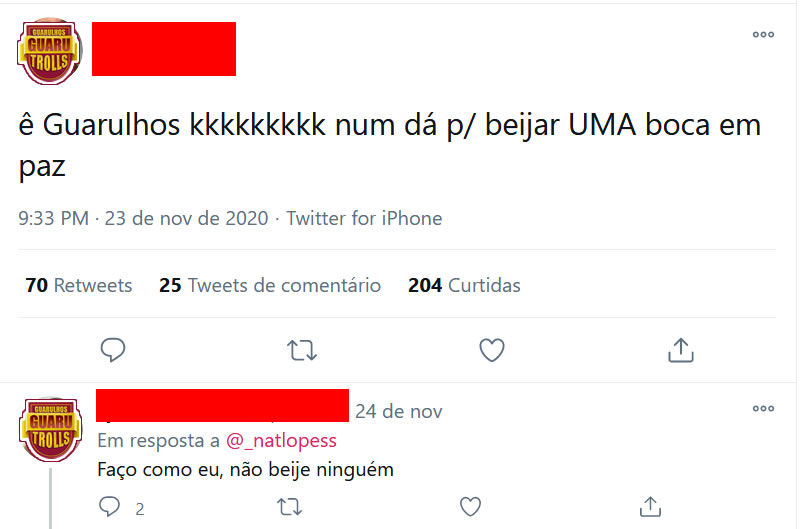Screen dimensions: 802x529
Task: Retweet the reply from 24 de nov
Action: [289, 507]
